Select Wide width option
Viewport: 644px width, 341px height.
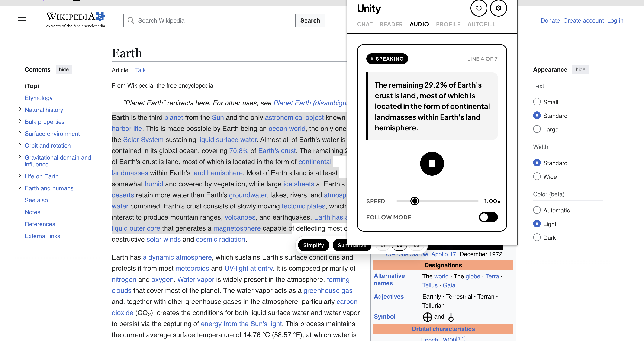pos(537,176)
